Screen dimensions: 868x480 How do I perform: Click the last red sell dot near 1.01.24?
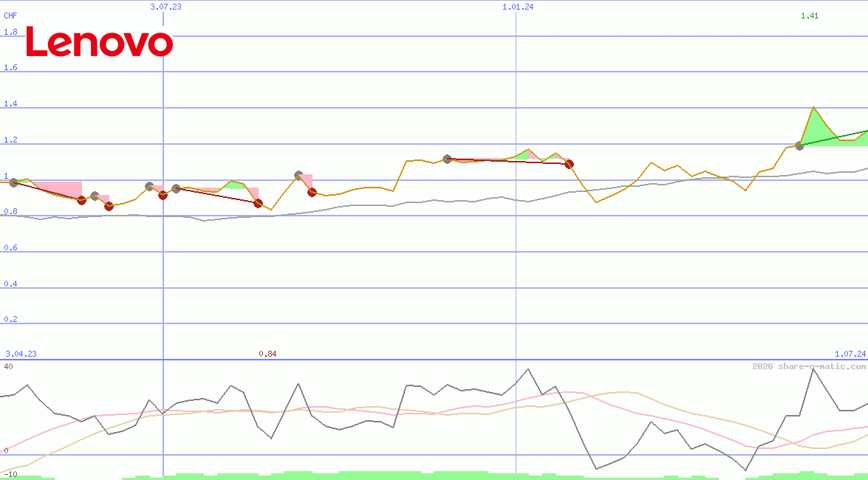pyautogui.click(x=570, y=164)
